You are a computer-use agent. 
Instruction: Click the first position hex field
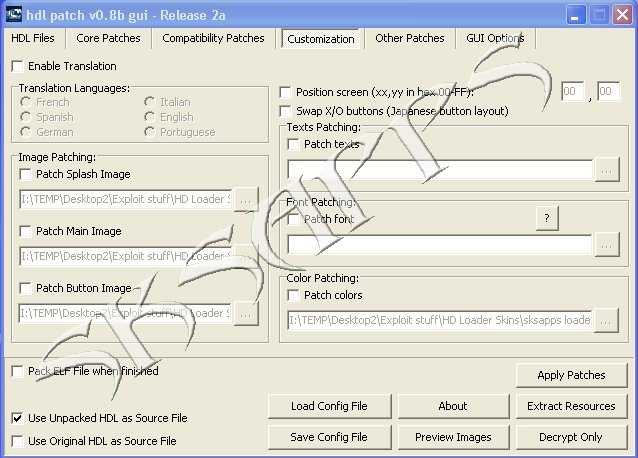[573, 92]
